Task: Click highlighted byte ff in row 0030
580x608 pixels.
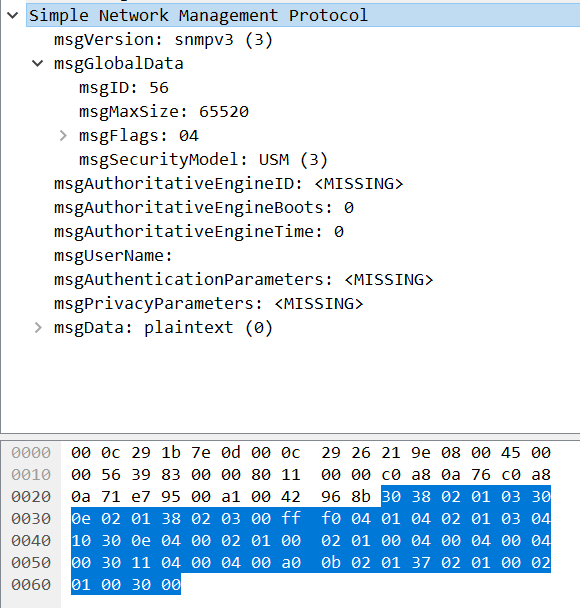Action: coord(291,519)
